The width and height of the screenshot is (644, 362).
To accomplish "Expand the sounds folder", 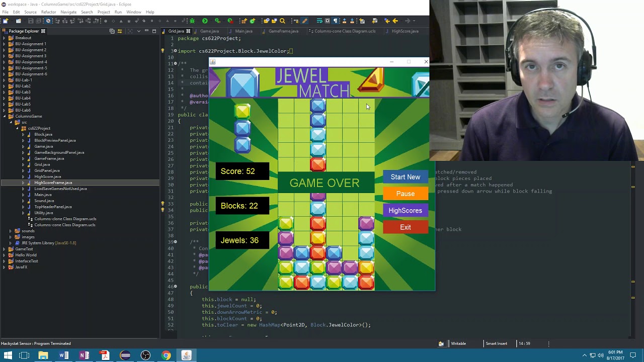I will click(x=11, y=231).
